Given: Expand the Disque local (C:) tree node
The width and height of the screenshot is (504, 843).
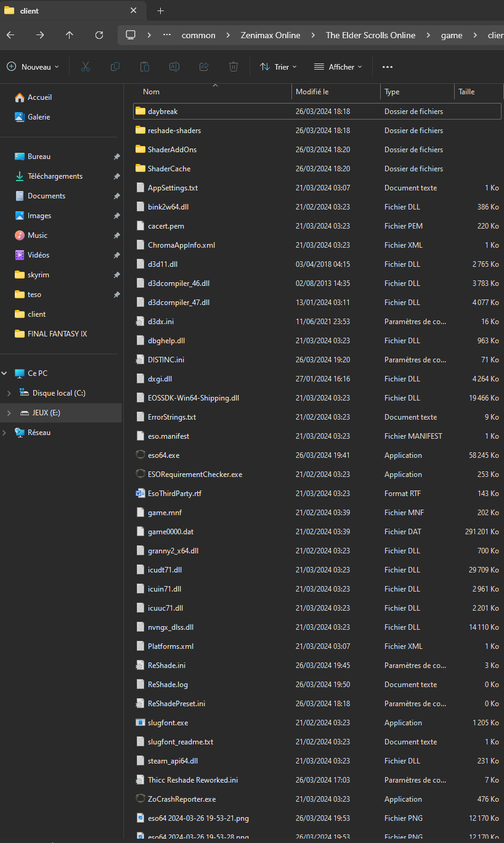Looking at the screenshot, I should 9,393.
